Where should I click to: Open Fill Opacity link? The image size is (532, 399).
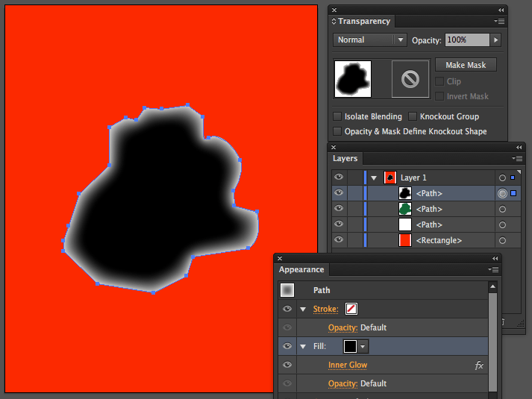point(342,384)
